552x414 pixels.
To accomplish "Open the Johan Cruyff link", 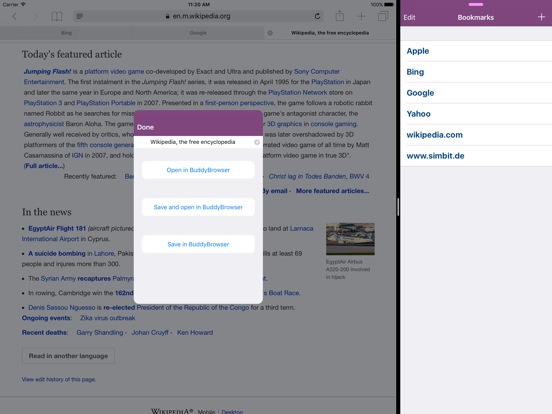I will (150, 332).
